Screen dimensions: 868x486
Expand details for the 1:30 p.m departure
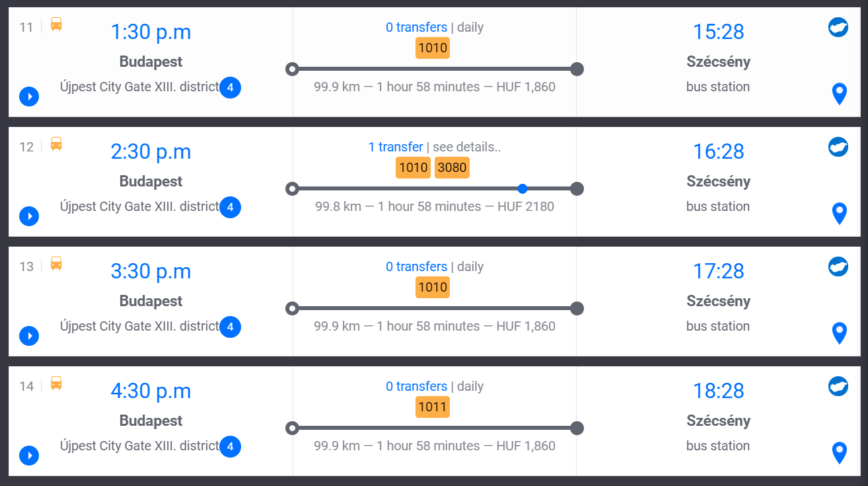[x=29, y=97]
